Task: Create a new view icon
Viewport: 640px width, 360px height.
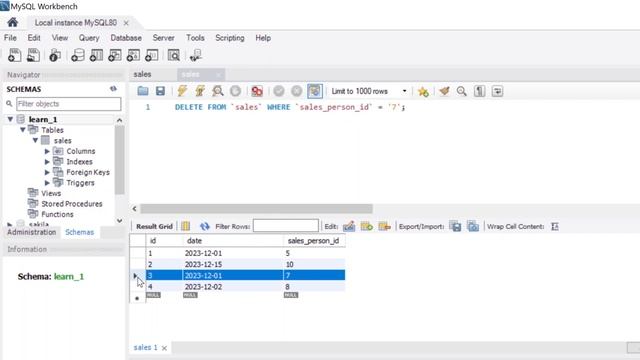Action: (115, 55)
